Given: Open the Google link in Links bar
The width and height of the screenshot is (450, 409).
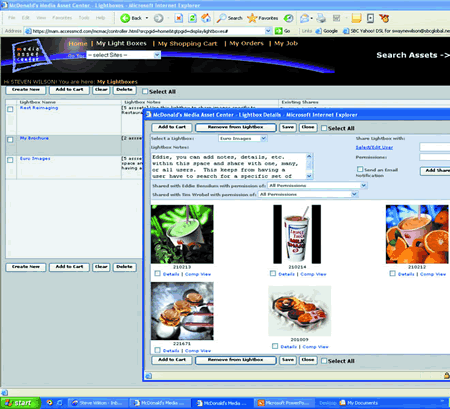Looking at the screenshot, I should coord(327,31).
